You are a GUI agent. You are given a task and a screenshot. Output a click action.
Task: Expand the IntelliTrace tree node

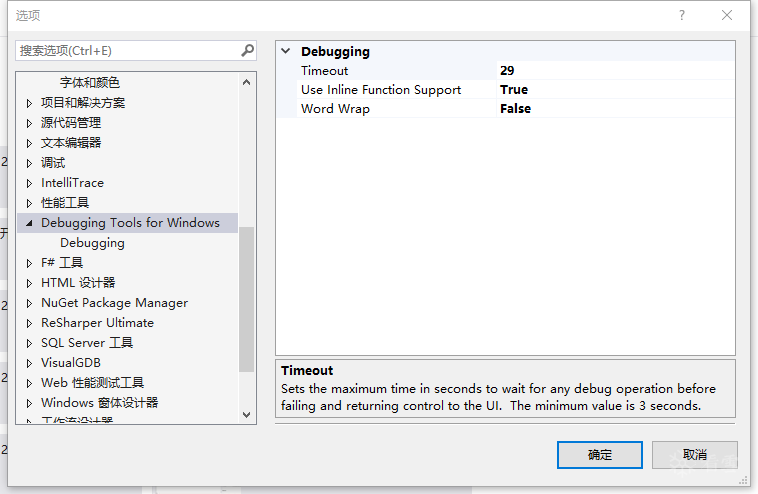point(29,183)
